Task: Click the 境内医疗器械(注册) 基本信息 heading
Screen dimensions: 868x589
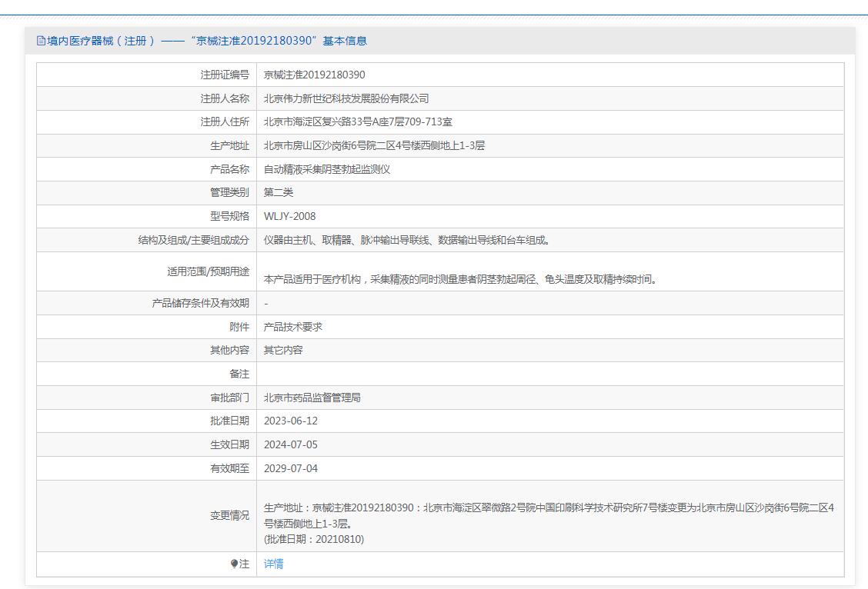Action: [202, 41]
